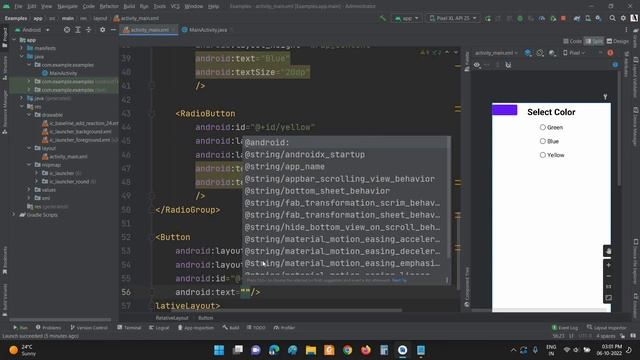This screenshot has width=640, height=360.
Task: Click the Run app icon beside device selector
Action: point(488,18)
